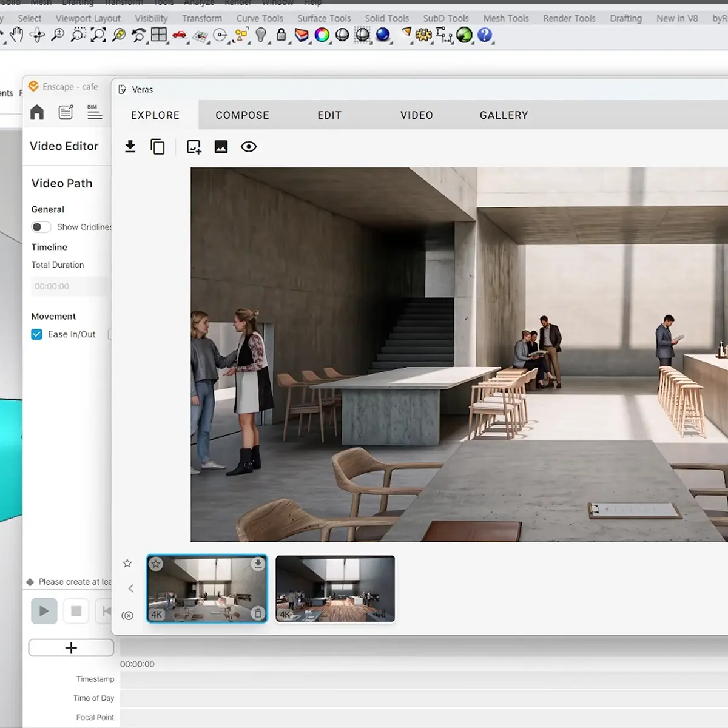The height and width of the screenshot is (728, 728).
Task: Collapse thumbnail strip with left chevron
Action: (130, 588)
